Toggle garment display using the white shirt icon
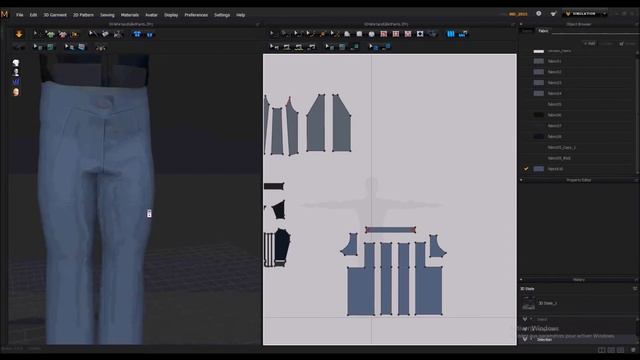Image resolution: width=640 pixels, height=360 pixels. click(x=16, y=63)
